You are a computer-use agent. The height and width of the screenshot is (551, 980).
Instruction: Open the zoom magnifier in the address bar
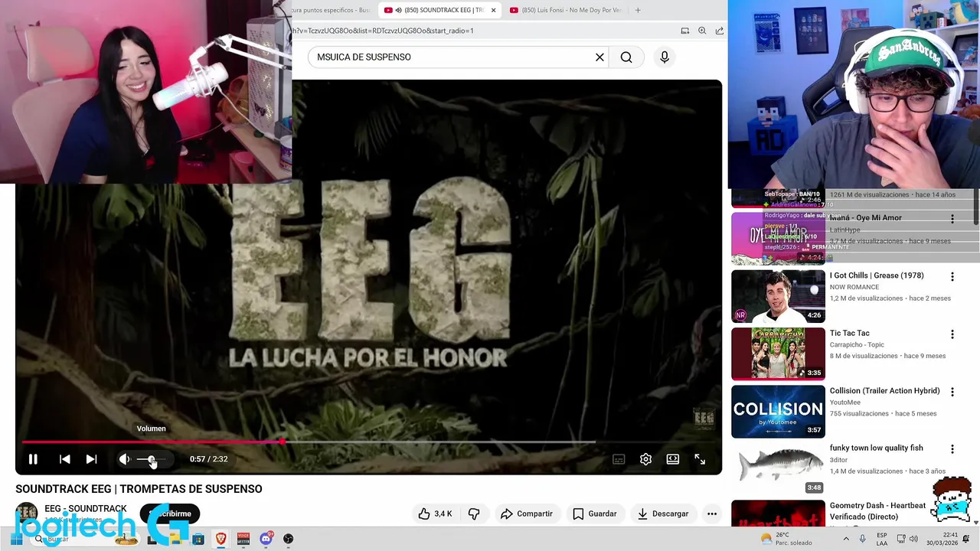pos(702,31)
